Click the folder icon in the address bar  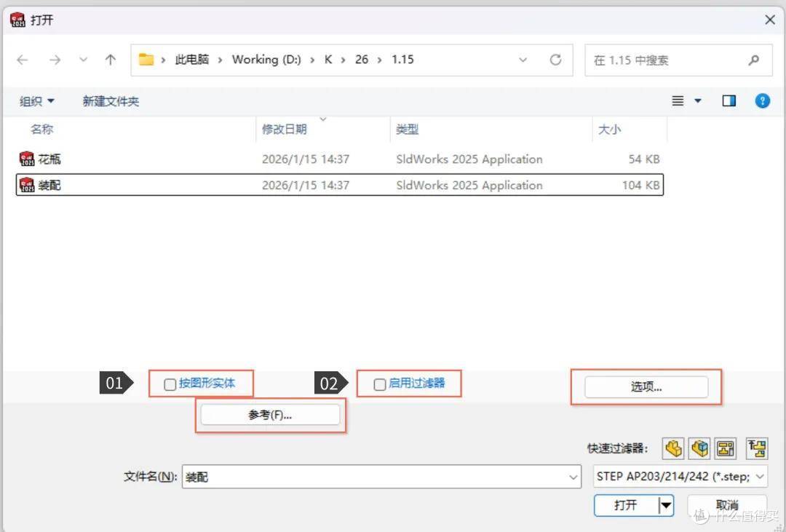click(146, 60)
